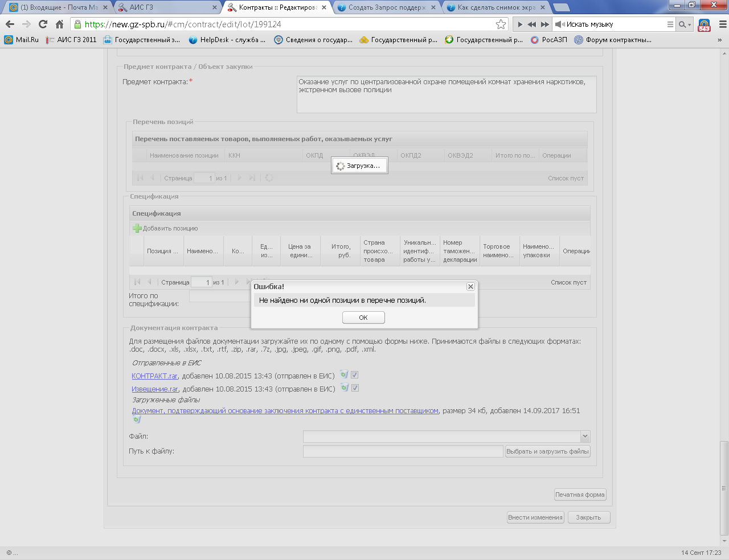Switch to the Создать Запрос поддержки tab
The width and height of the screenshot is (729, 560).
coord(386,7)
